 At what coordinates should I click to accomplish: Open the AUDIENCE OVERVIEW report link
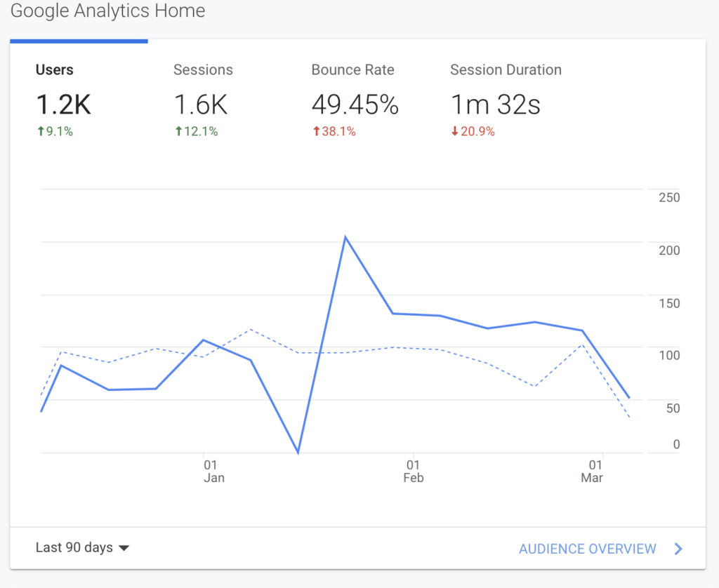click(588, 549)
